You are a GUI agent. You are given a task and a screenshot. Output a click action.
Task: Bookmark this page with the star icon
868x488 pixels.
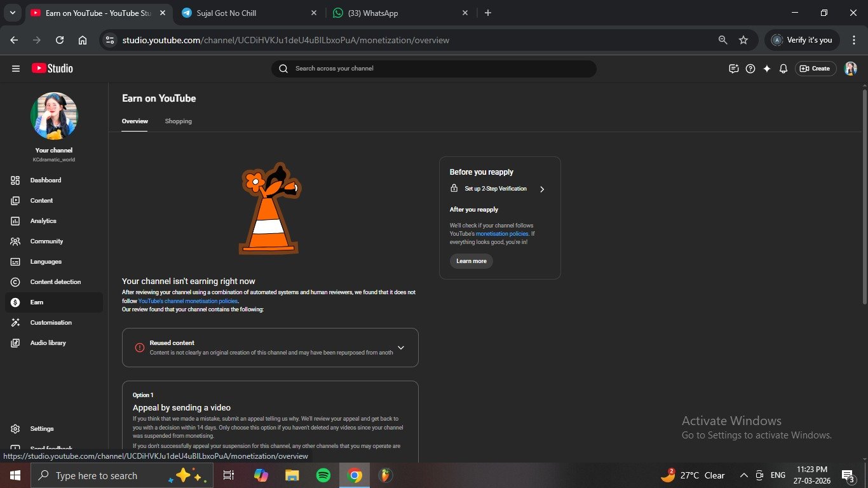(x=743, y=40)
